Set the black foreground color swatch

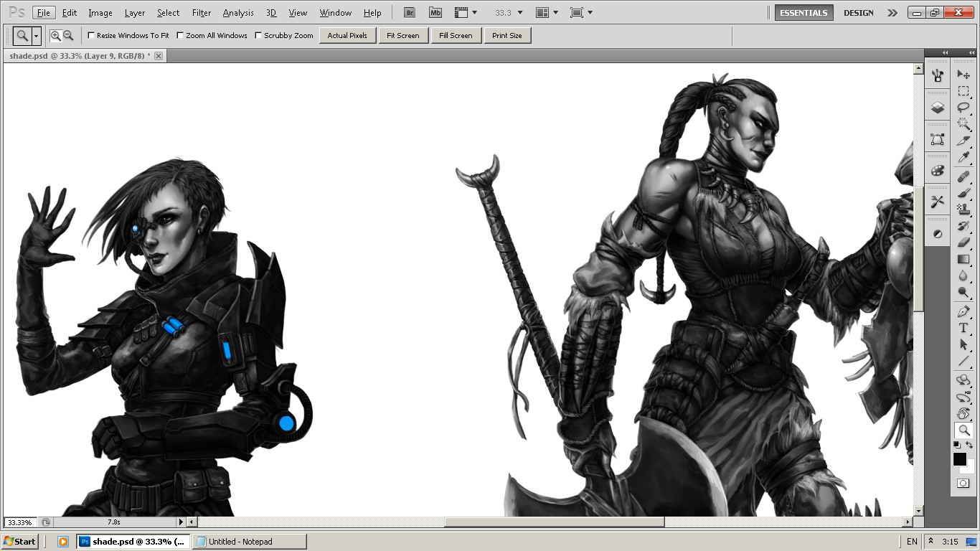point(960,459)
